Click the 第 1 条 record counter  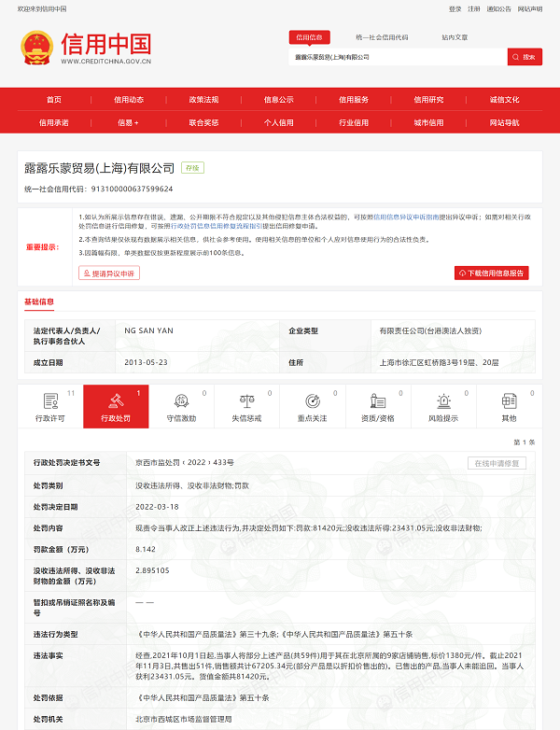(525, 442)
